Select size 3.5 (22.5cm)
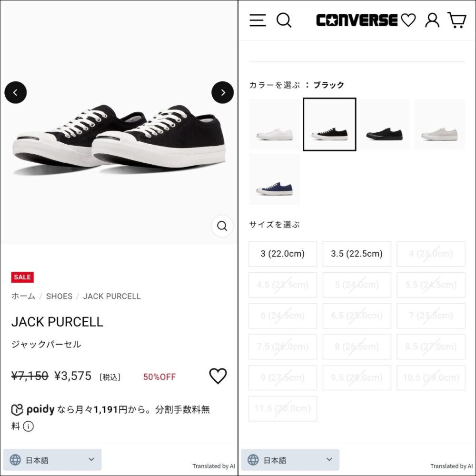Image resolution: width=476 pixels, height=476 pixels. coord(357,254)
